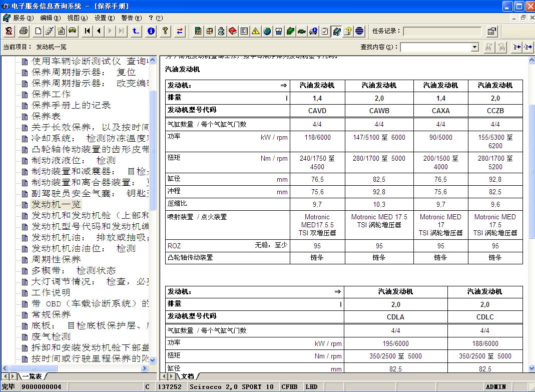Viewport: 535px width, 392px height.
Task: Open the 设置 menu
Action: (x=104, y=18)
